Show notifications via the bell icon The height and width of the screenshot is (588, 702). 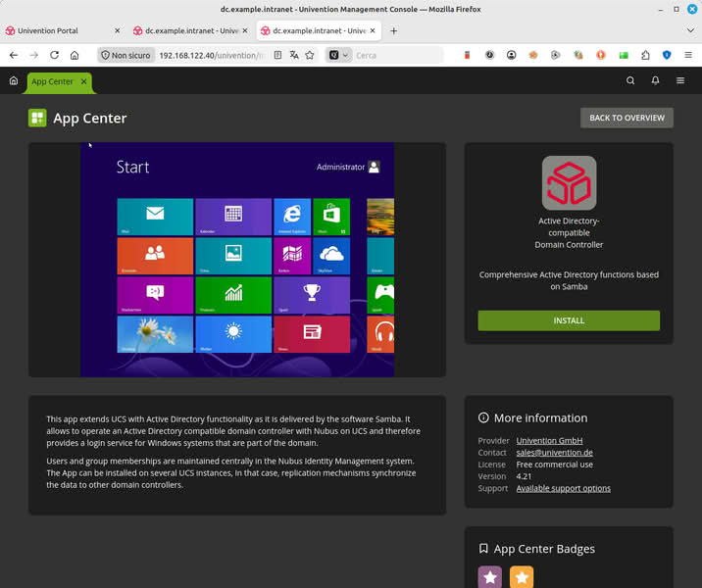click(656, 80)
